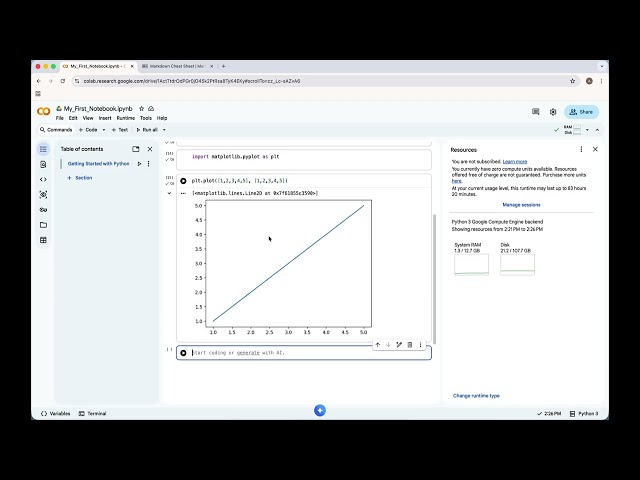Add a new Section in contents

pos(80,178)
